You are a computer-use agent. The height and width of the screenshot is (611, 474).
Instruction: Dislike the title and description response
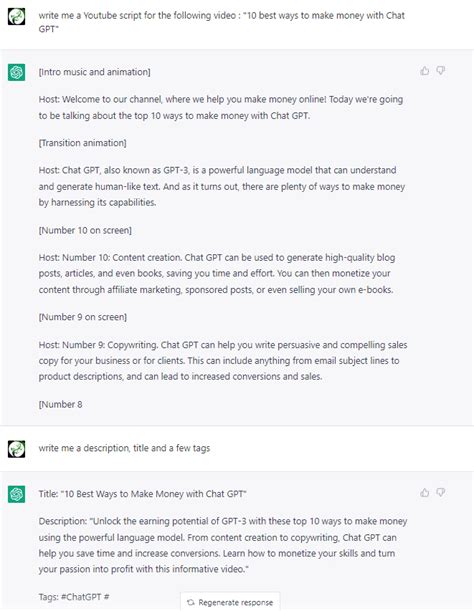pos(440,493)
